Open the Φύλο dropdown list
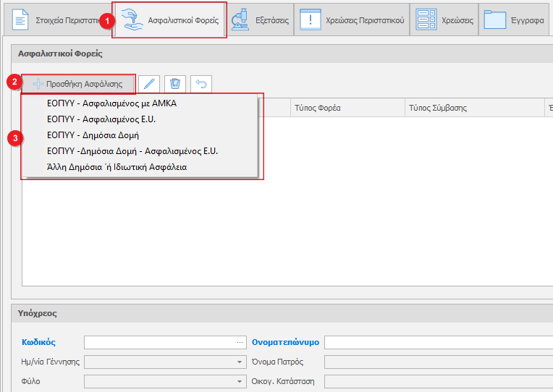This screenshot has height=392, width=553. [240, 381]
